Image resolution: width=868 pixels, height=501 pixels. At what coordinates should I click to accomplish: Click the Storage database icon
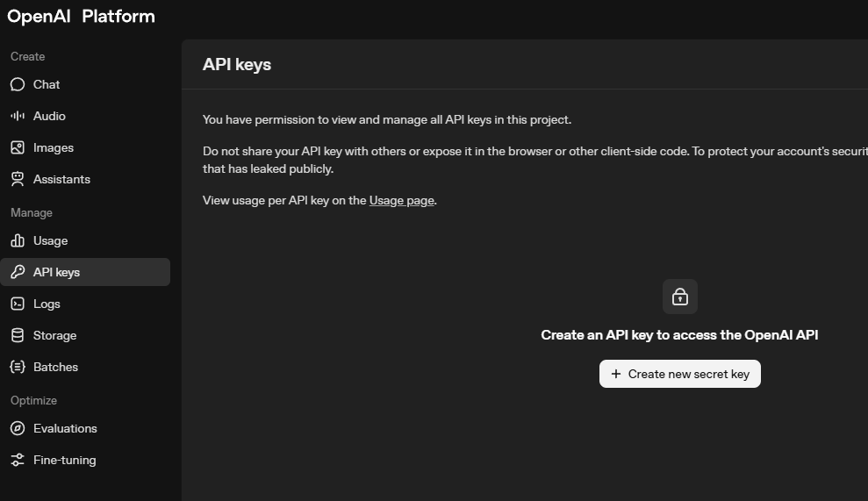tap(18, 335)
